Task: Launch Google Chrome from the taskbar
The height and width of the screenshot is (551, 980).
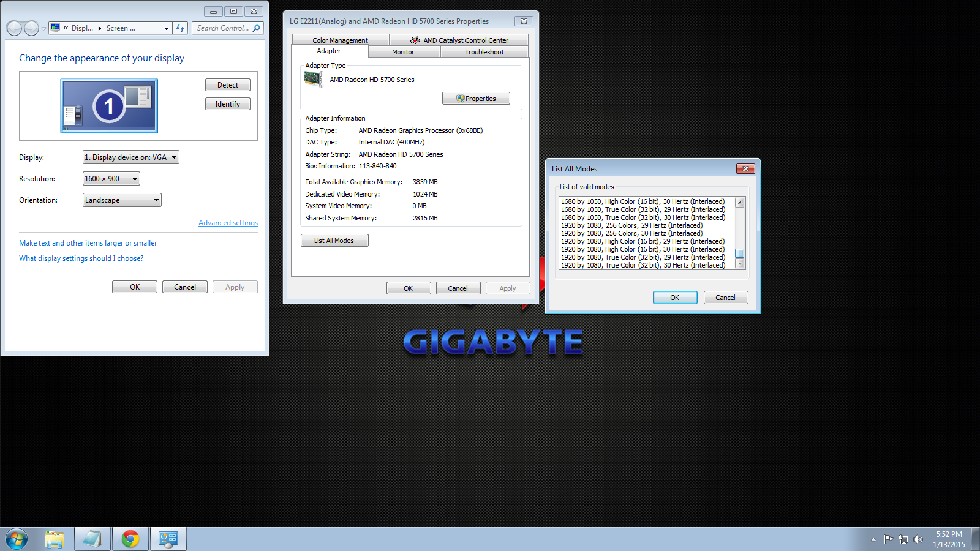Action: click(x=130, y=539)
